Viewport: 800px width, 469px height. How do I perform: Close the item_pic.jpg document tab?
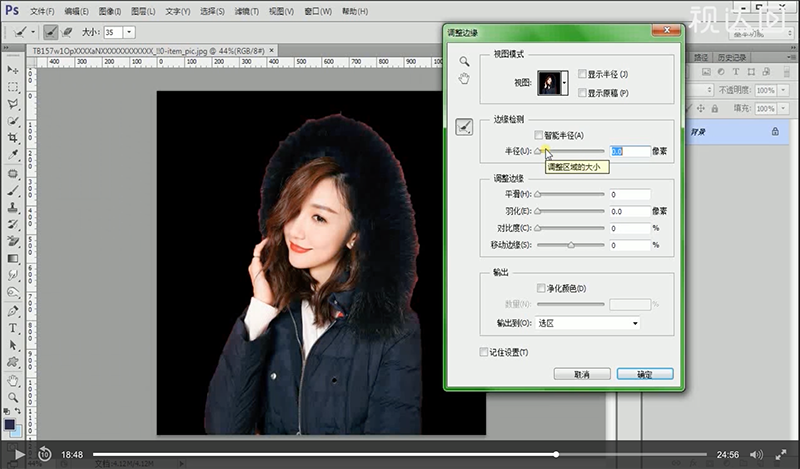click(271, 50)
